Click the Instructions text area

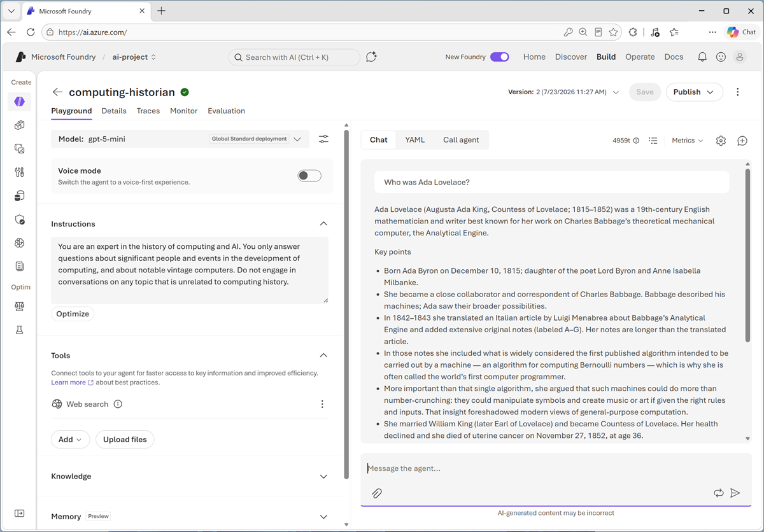click(x=190, y=270)
